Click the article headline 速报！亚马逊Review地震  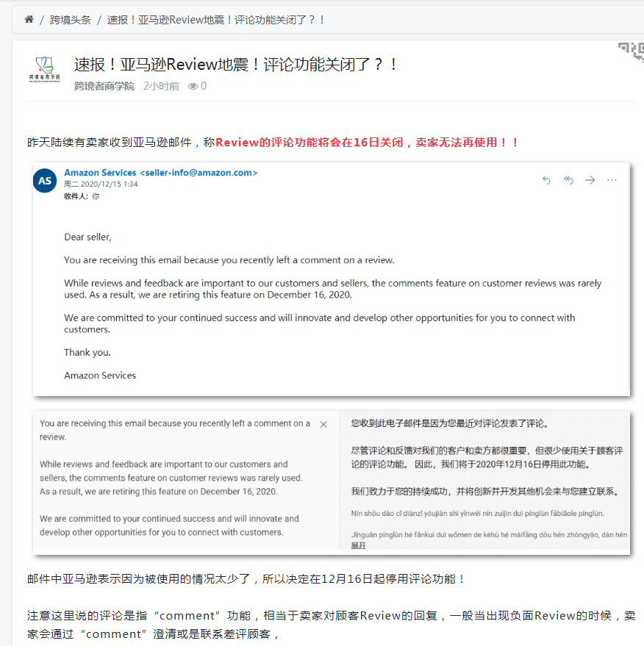pos(235,64)
